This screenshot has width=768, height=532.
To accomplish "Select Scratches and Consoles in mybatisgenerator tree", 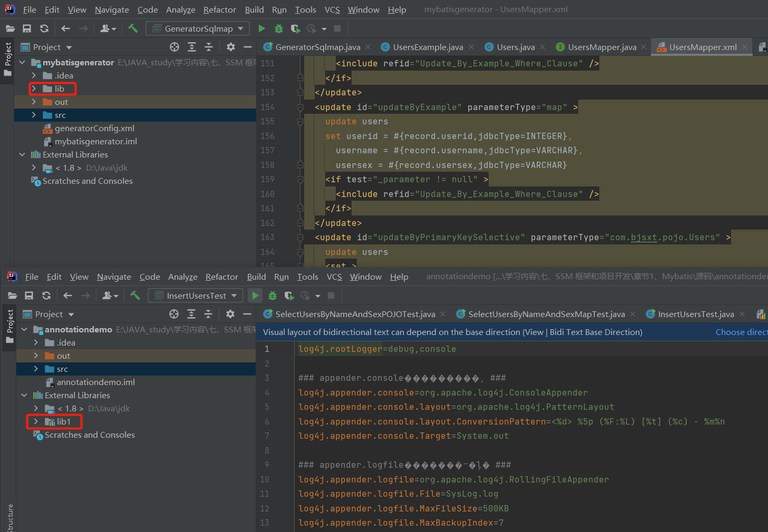I will tap(88, 181).
